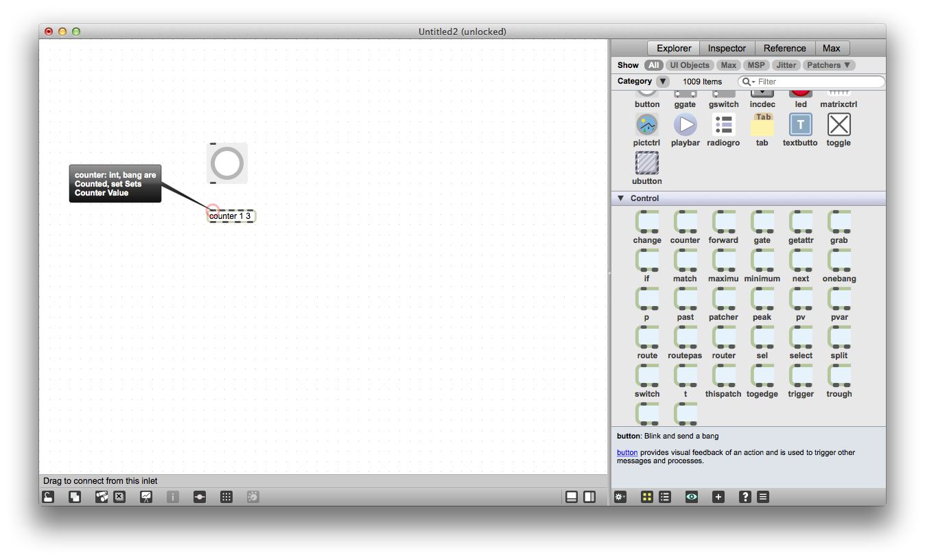Click the lines menu icon in sidebar toolbar
This screenshot has width=925, height=560.
click(x=763, y=497)
